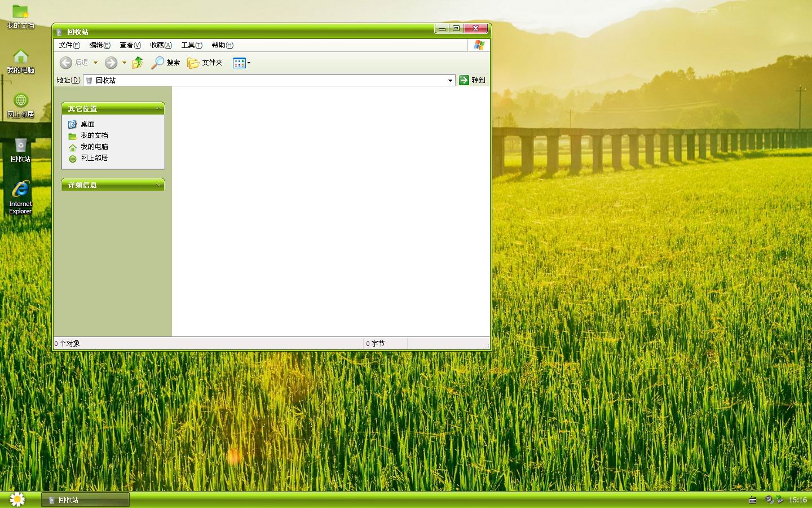
Task: Click the recycle bin icon in title bar
Action: [x=59, y=32]
